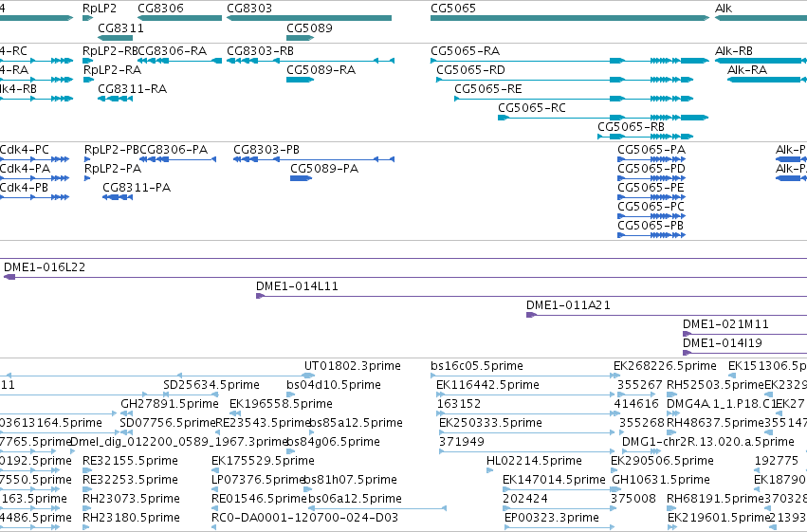Click the RE32155.5prime EST
This screenshot has width=807, height=532.
click(x=87, y=471)
